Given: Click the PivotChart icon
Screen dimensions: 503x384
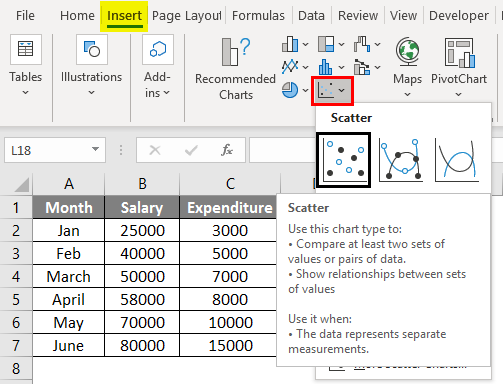Looking at the screenshot, I should [459, 52].
